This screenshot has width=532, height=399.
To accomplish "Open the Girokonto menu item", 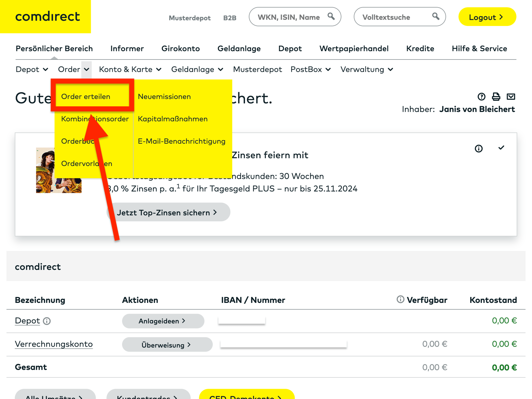I will pyautogui.click(x=181, y=49).
